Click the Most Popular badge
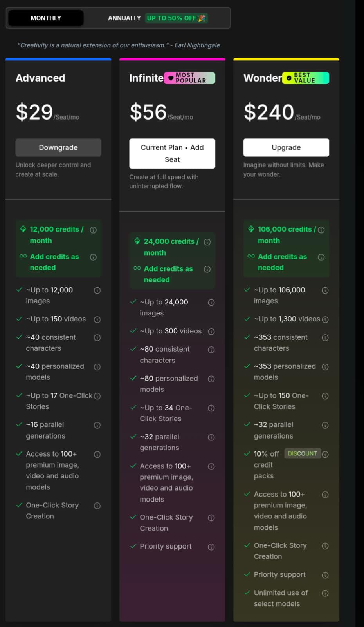This screenshot has height=627, width=364. [189, 78]
